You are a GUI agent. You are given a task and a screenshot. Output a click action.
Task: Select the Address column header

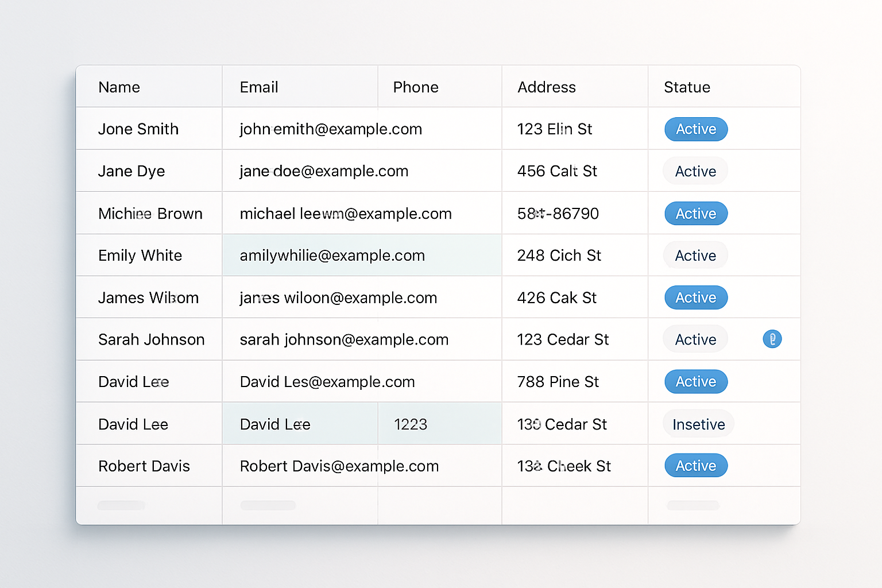[x=547, y=87]
